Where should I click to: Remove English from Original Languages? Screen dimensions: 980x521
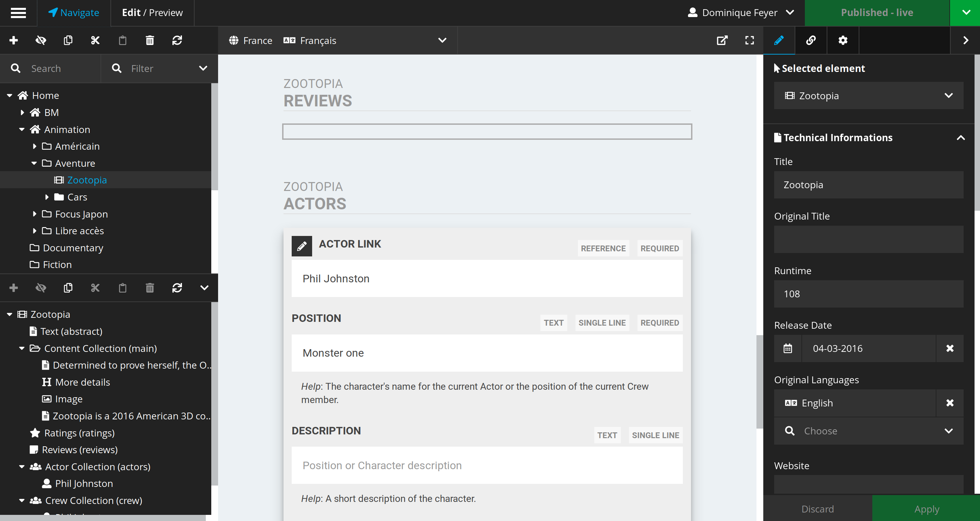[950, 403]
